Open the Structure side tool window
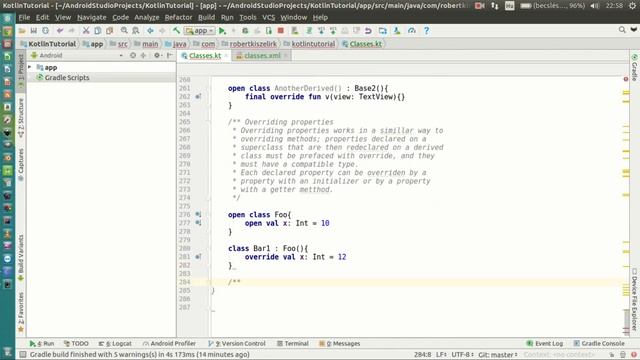Screen dimensions: 640x360 click(21, 117)
